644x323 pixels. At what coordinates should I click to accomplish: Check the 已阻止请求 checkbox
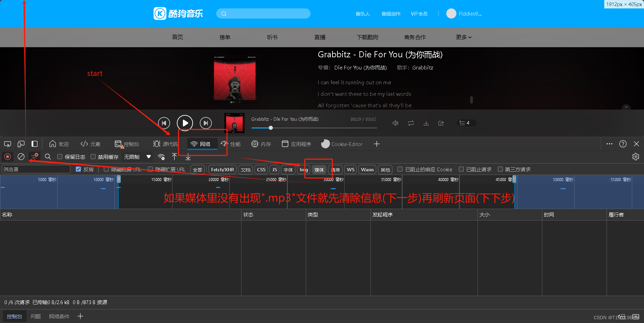[461, 169]
